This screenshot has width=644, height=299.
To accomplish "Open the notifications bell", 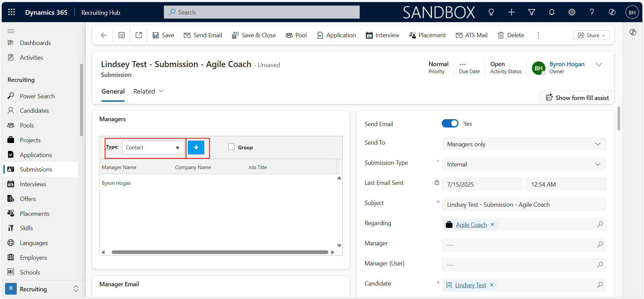I will click(551, 12).
